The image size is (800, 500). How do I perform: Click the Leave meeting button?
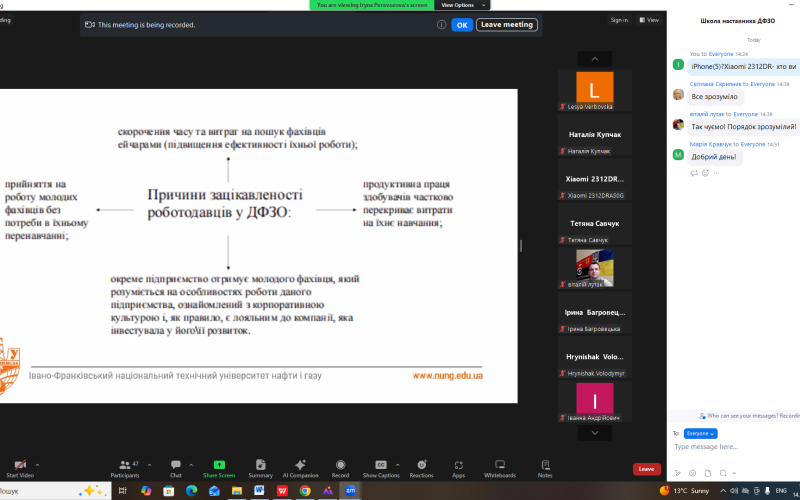click(x=507, y=24)
